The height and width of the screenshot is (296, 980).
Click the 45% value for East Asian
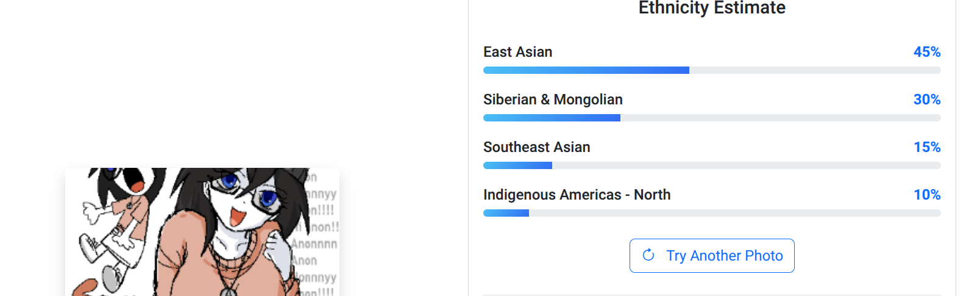(x=926, y=52)
